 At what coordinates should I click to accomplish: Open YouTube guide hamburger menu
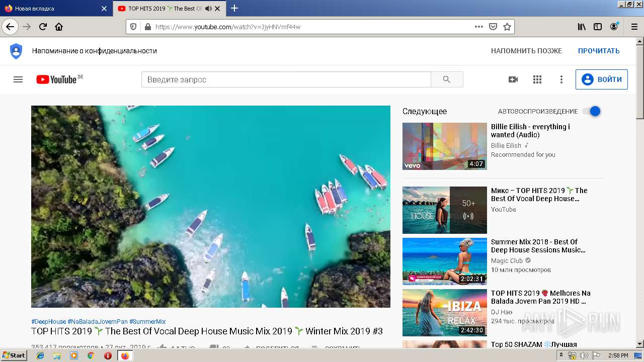(18, 79)
